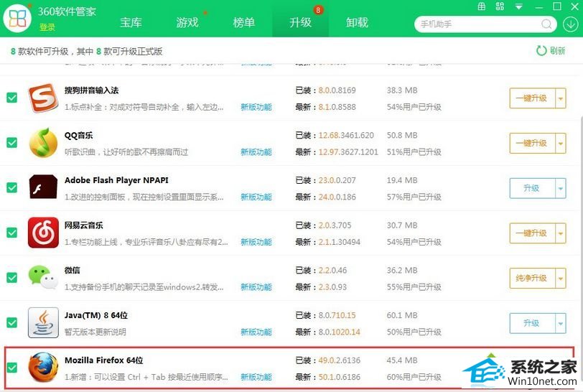
Task: Select the 升级 tab
Action: (x=300, y=22)
